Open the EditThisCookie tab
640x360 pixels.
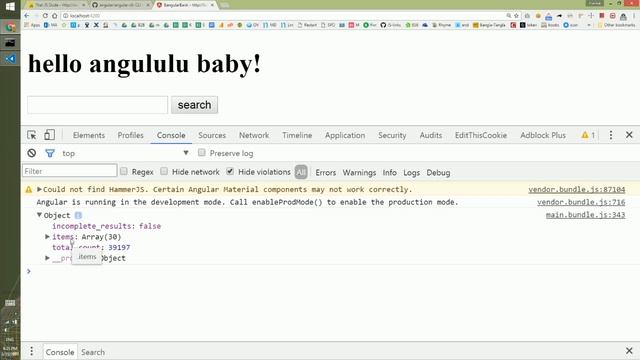click(481, 135)
